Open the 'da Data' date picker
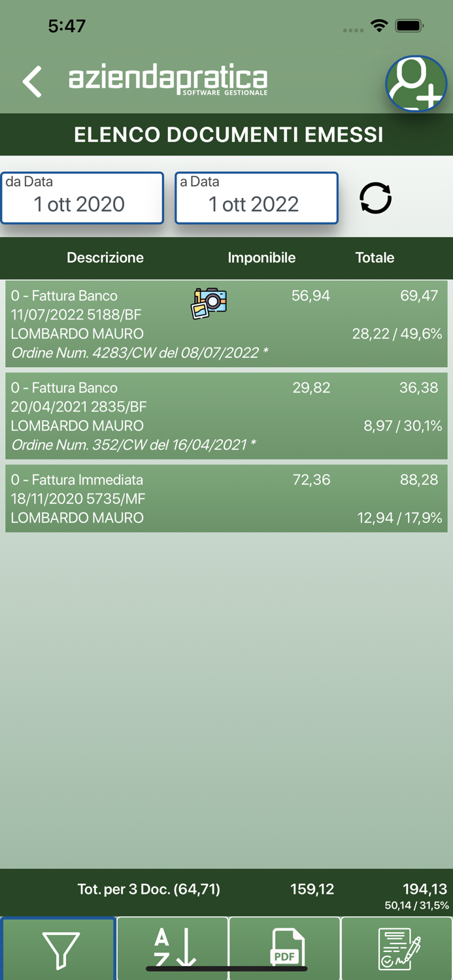Viewport: 453px width, 980px height. click(82, 198)
